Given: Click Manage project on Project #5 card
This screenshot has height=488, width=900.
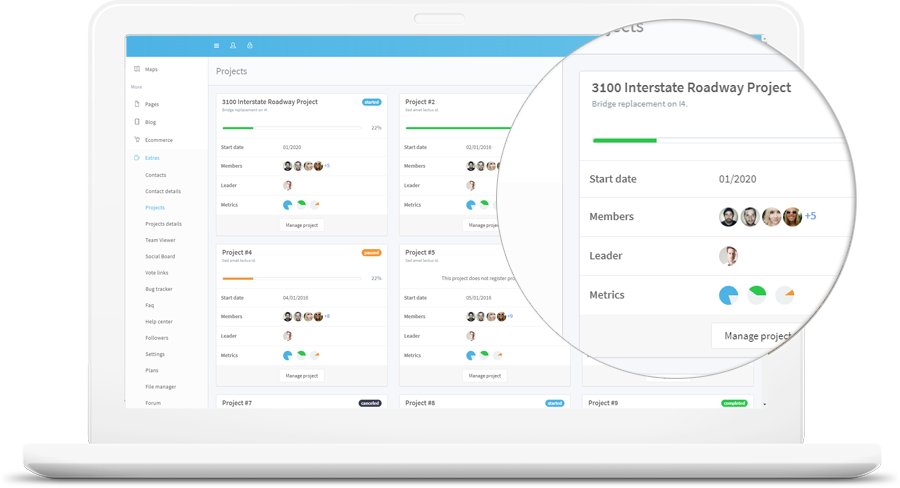Looking at the screenshot, I should (485, 375).
